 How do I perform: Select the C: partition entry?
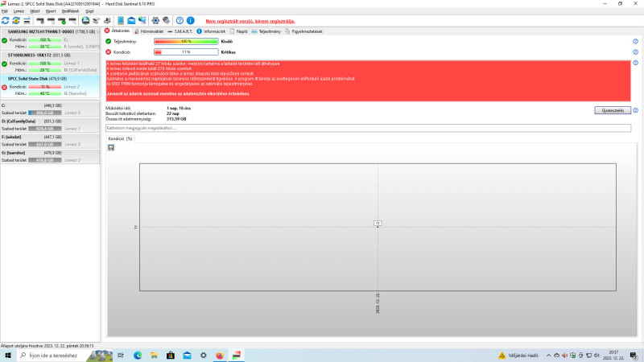[50, 109]
